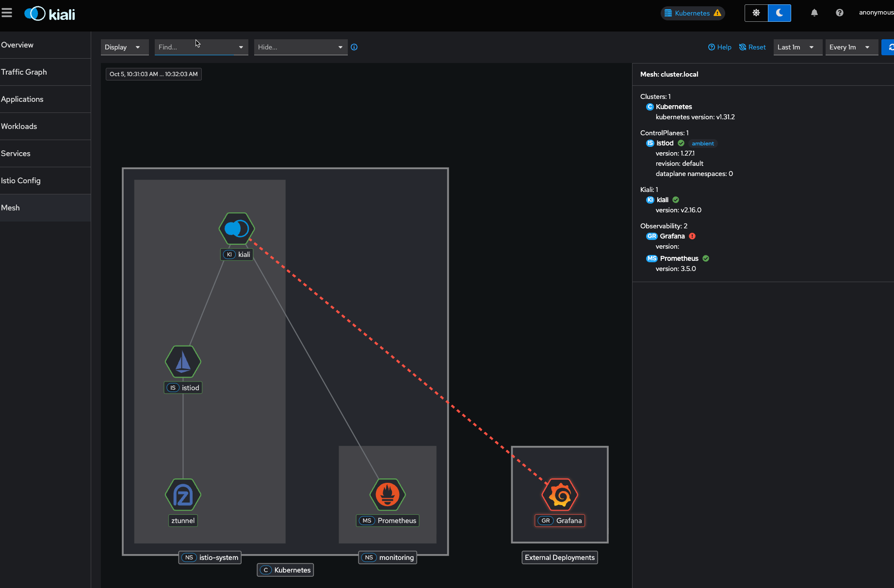Click the GR badge in side panel

[651, 236]
